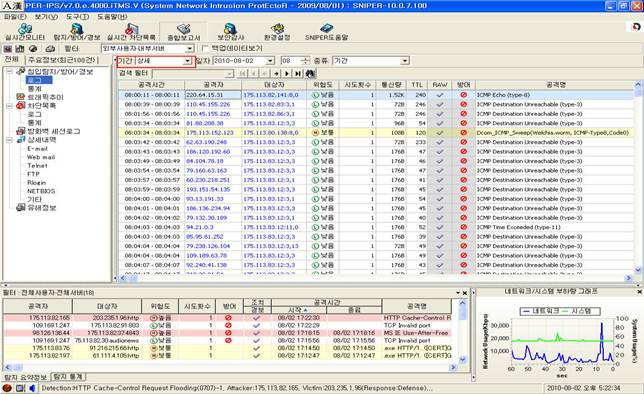Click the 통신량 column header
Viewport: 644px width, 394px height.
[x=391, y=85]
